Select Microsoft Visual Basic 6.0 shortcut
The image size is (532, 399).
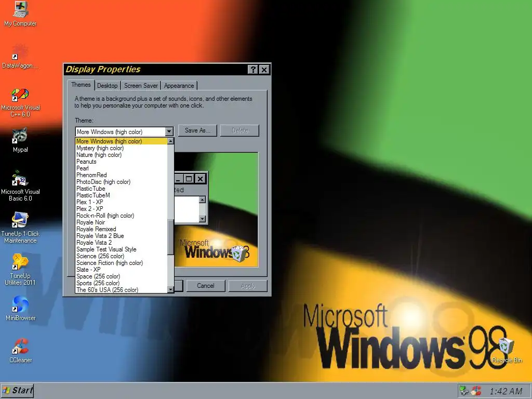[x=20, y=186]
